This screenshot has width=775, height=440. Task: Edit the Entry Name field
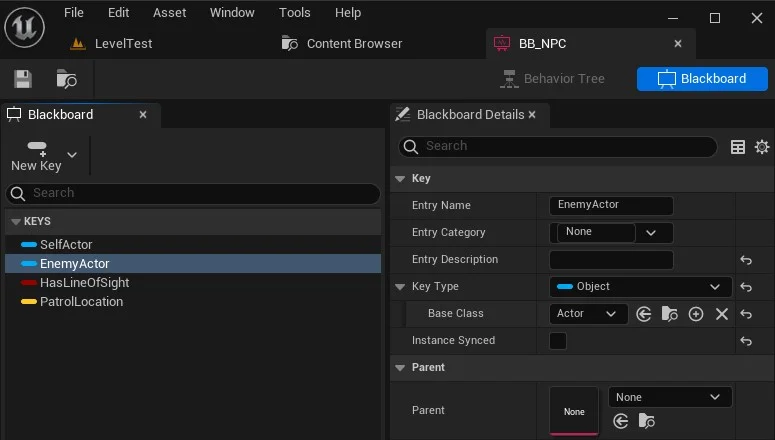[611, 205]
